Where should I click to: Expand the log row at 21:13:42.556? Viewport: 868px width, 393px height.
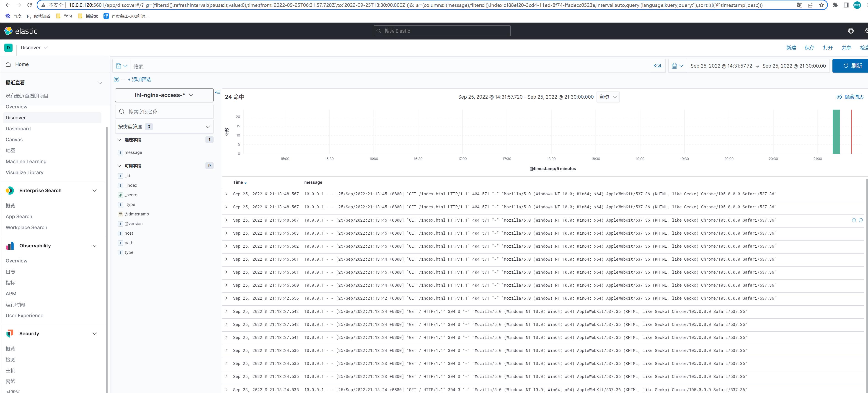pos(226,298)
